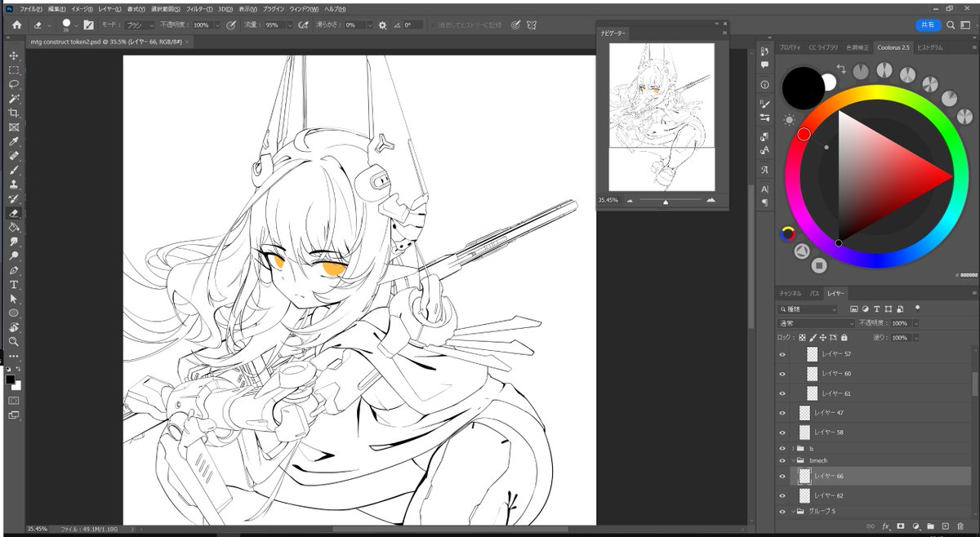Switch to ヒストグラム tab
This screenshot has height=537, width=980.
pos(929,47)
